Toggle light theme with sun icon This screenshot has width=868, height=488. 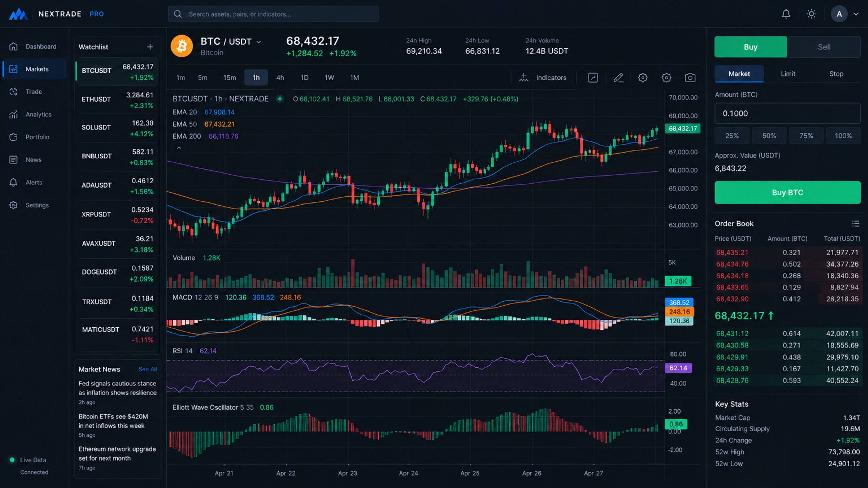pos(811,14)
